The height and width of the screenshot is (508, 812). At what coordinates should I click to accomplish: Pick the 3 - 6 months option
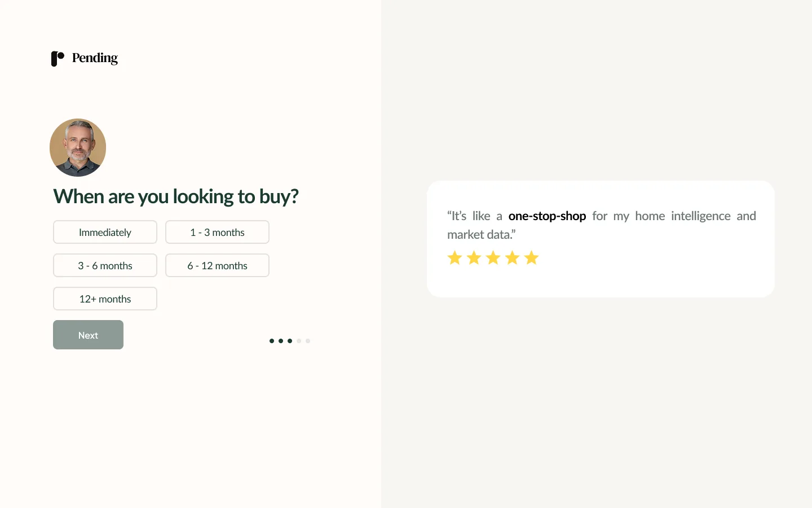(105, 265)
